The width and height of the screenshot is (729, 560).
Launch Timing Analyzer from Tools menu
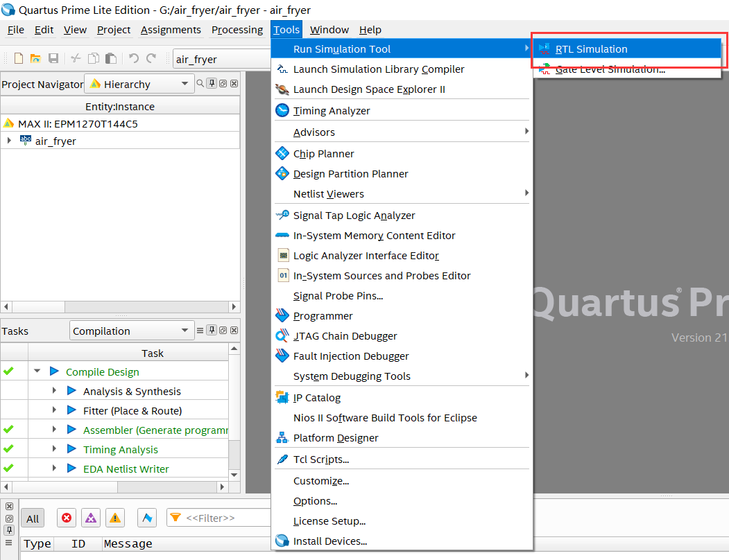tap(402, 111)
